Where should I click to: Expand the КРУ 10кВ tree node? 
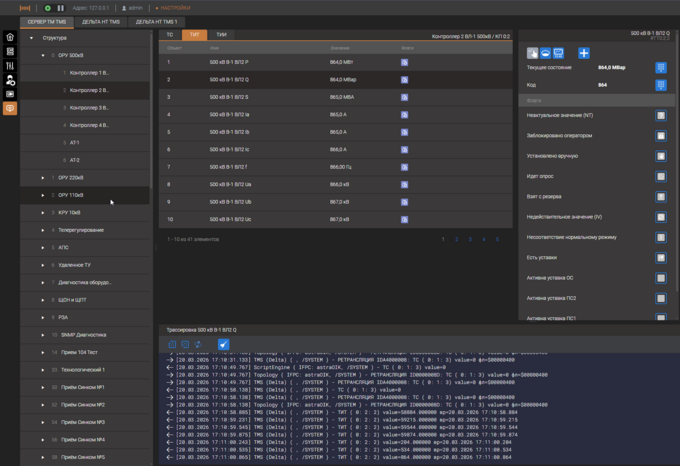[43, 213]
